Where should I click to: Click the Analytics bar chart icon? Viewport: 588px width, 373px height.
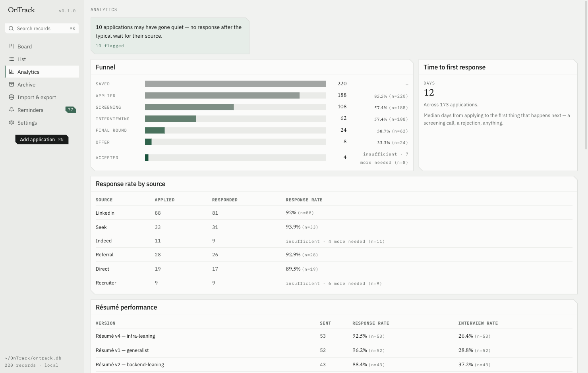tap(12, 72)
